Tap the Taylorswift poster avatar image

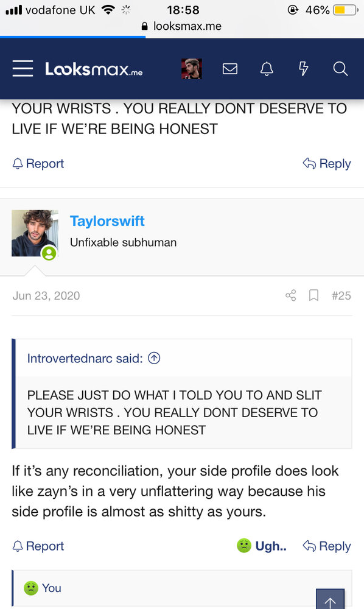tap(35, 233)
